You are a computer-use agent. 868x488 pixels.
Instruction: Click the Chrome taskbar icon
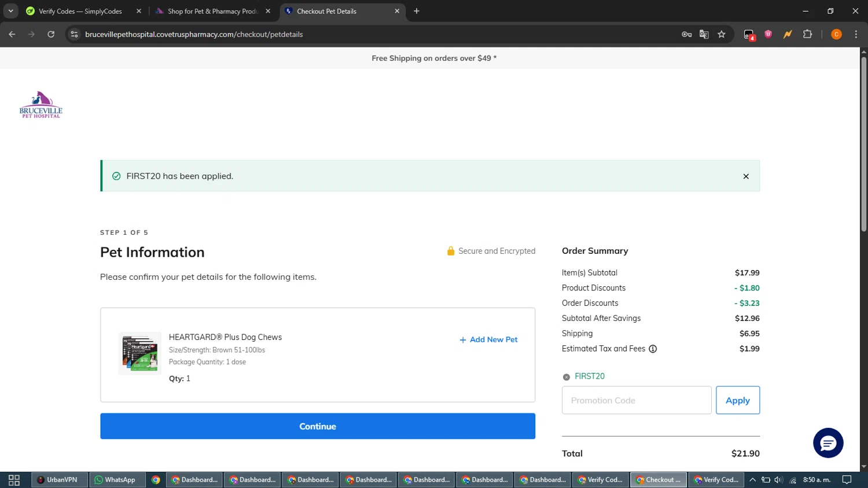156,480
